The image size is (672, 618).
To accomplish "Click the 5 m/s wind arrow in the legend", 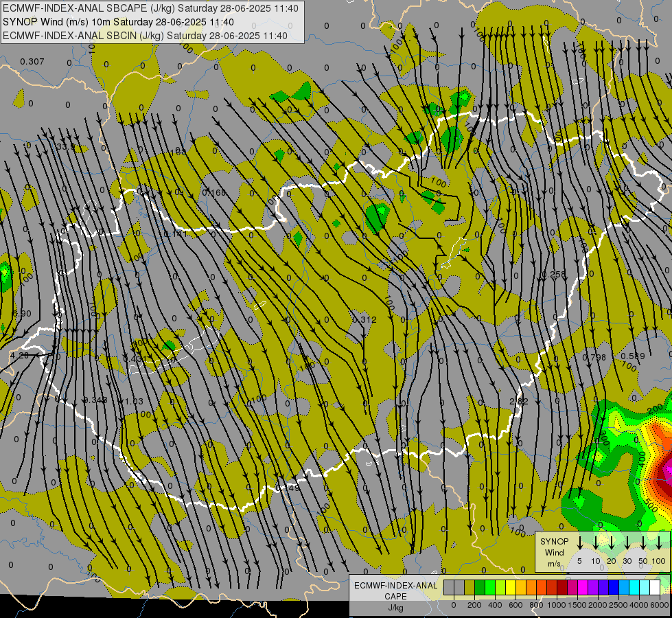I will (580, 543).
